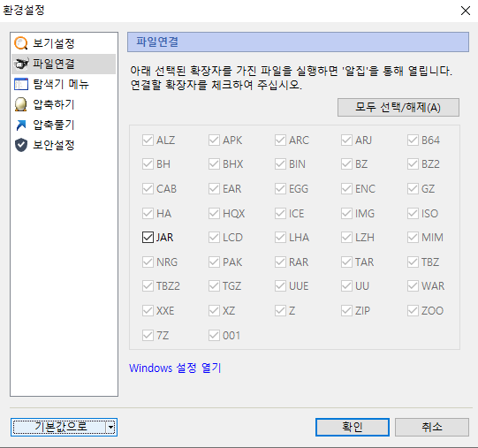Toggle the EGG checkbox
This screenshot has height=448, width=478.
pos(280,189)
